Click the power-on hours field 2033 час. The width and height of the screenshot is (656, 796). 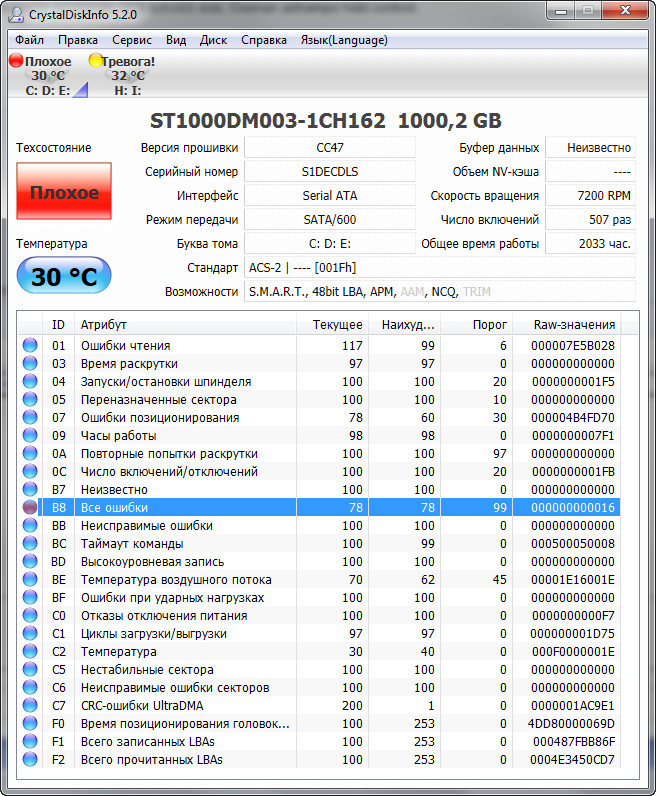591,244
